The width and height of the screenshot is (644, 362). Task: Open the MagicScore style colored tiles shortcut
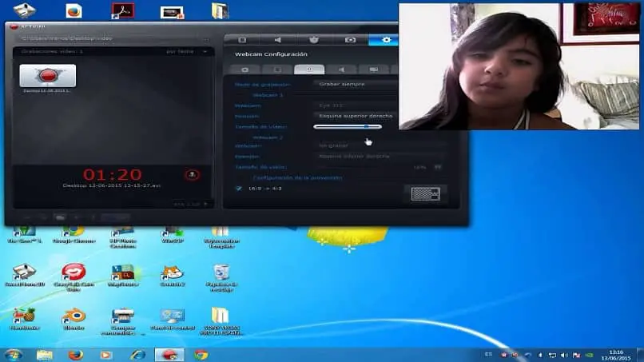point(123,276)
